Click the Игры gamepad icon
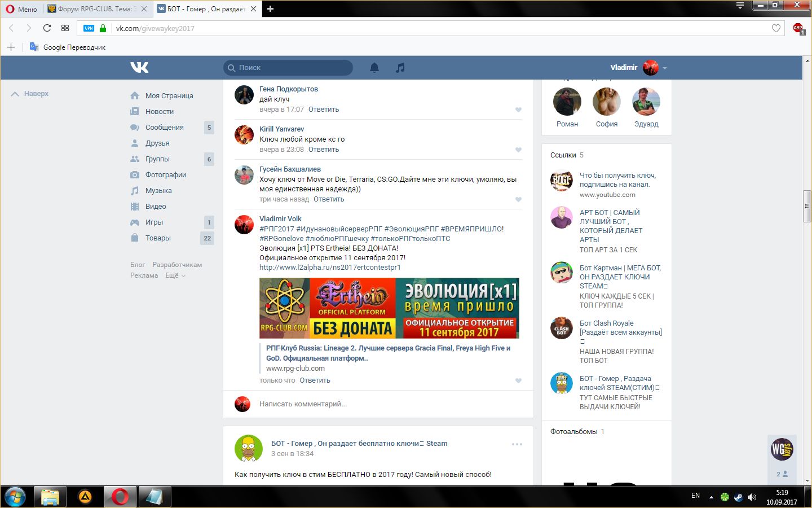The width and height of the screenshot is (812, 508). coord(135,222)
